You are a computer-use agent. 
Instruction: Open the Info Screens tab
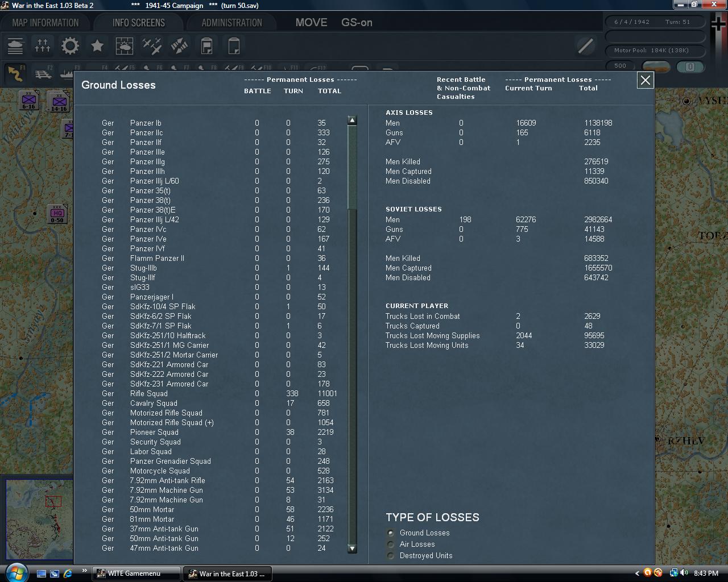pos(139,23)
